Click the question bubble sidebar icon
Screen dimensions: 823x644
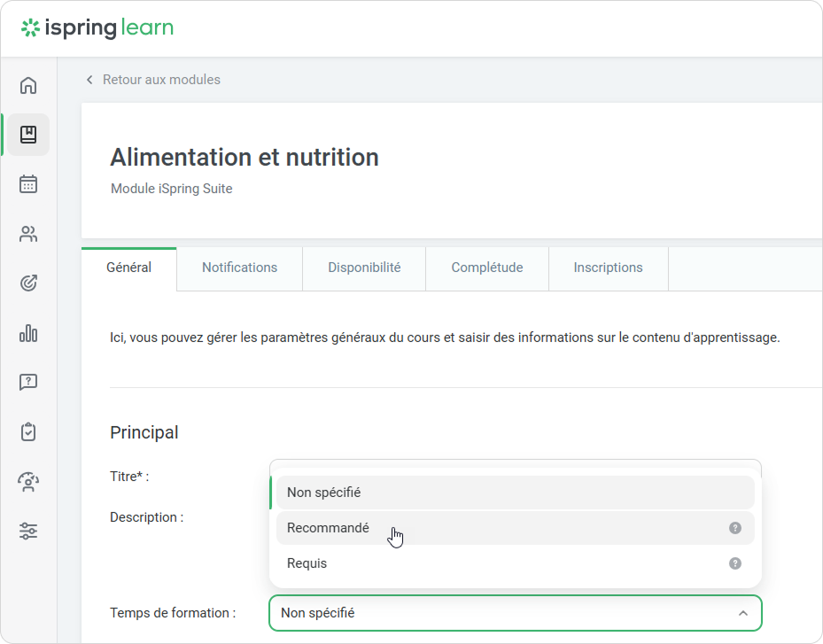coord(28,383)
